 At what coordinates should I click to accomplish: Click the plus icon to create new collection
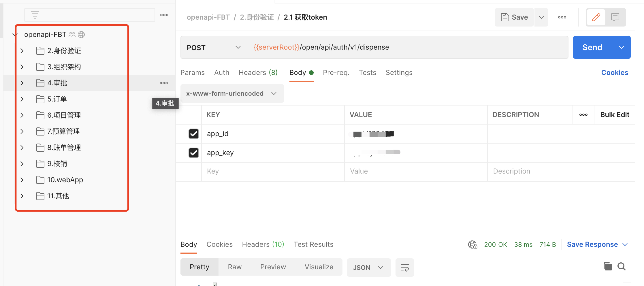(15, 15)
